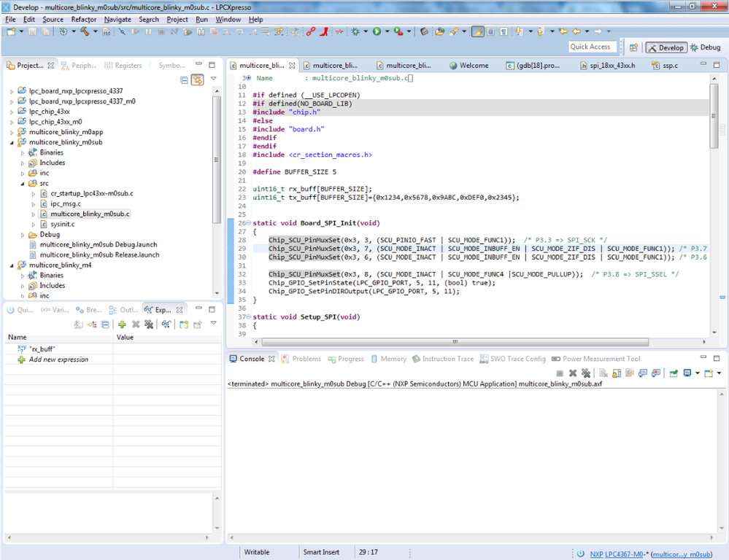Select sysinit.c file in tree
729x560 pixels.
(62, 224)
